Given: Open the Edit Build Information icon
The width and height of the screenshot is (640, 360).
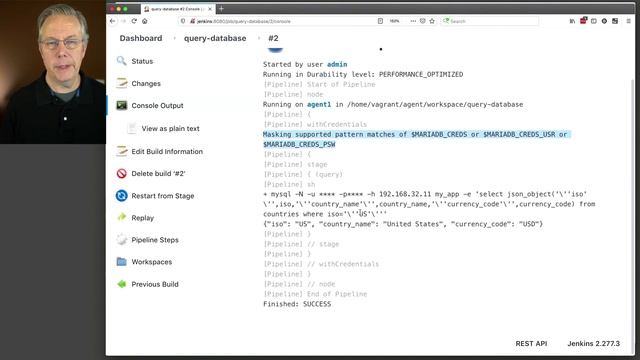Looking at the screenshot, I should (122, 151).
